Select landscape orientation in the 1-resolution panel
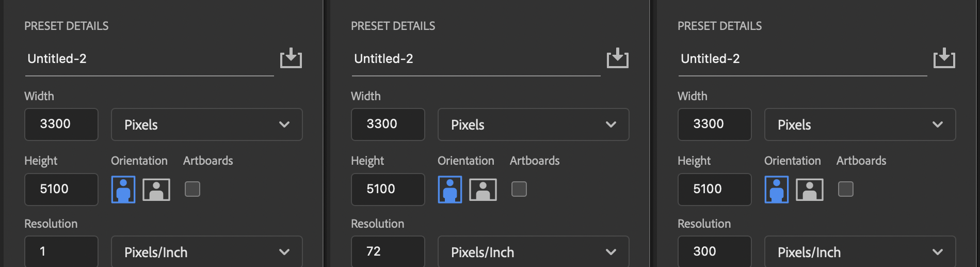This screenshot has width=980, height=267. [x=156, y=190]
